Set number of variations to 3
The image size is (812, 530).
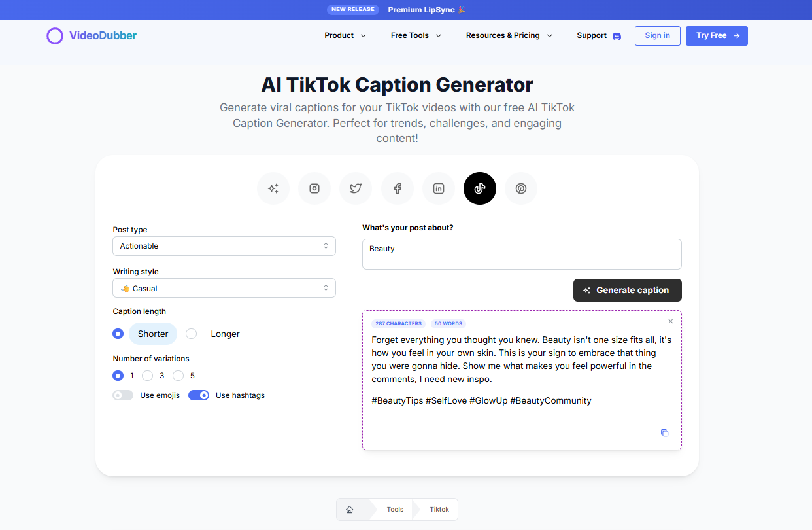tap(148, 376)
